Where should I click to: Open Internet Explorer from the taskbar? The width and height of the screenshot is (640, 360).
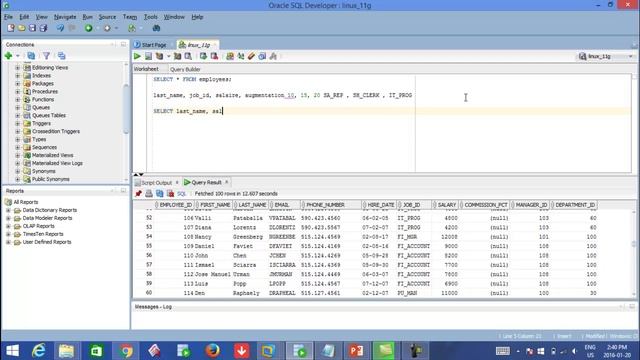click(x=39, y=351)
